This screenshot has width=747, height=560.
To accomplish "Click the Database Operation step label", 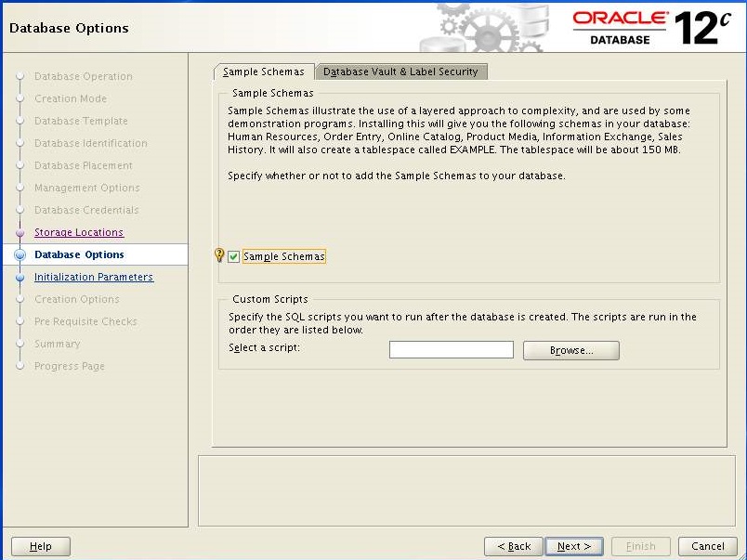I will (84, 76).
